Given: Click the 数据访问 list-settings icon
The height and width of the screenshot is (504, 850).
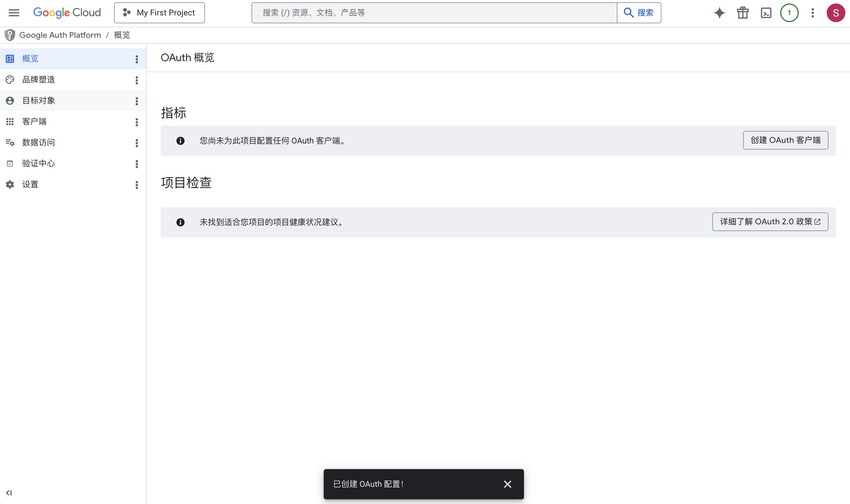Looking at the screenshot, I should point(10,143).
